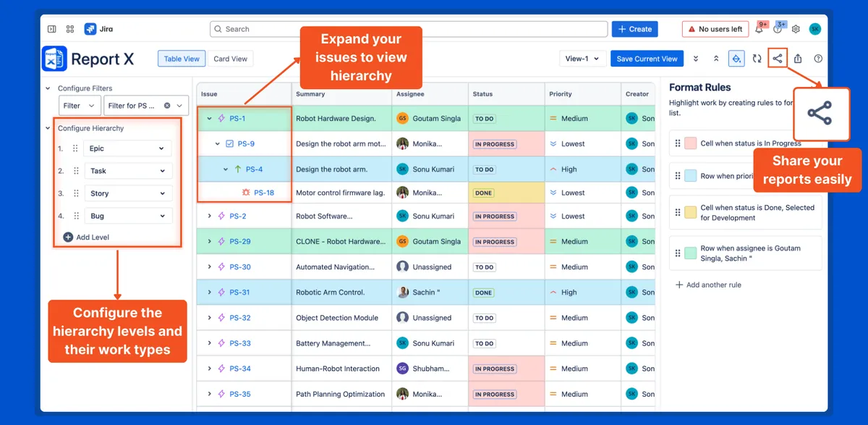Switch to Table View
Screen dimensions: 868x425
182,59
